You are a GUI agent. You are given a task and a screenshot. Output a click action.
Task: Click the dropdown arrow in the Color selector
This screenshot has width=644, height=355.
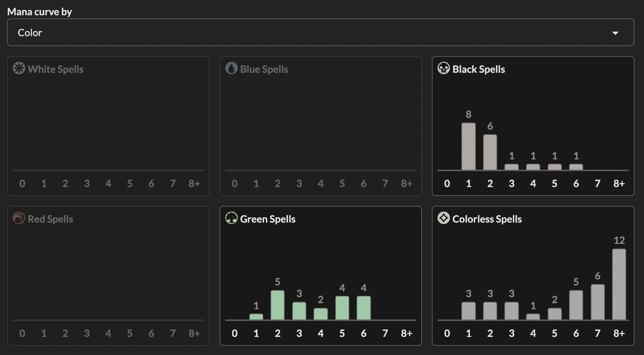615,33
